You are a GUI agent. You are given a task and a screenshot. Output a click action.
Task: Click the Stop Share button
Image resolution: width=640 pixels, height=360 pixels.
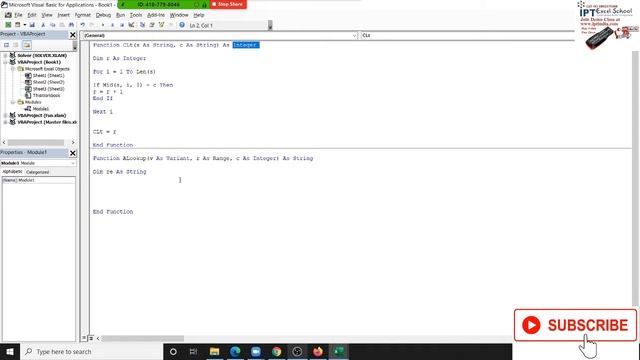228,4
